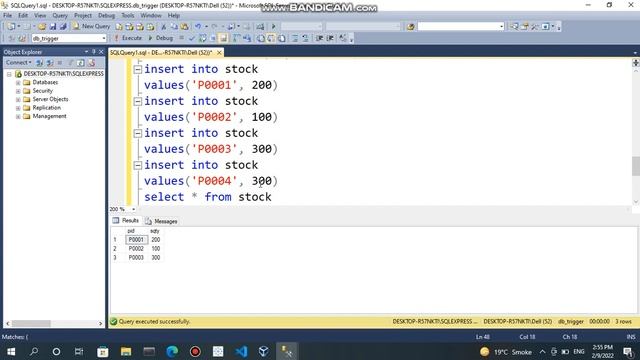Open the Debug menu
Viewport: 640px width, 360px height.
pos(107,16)
